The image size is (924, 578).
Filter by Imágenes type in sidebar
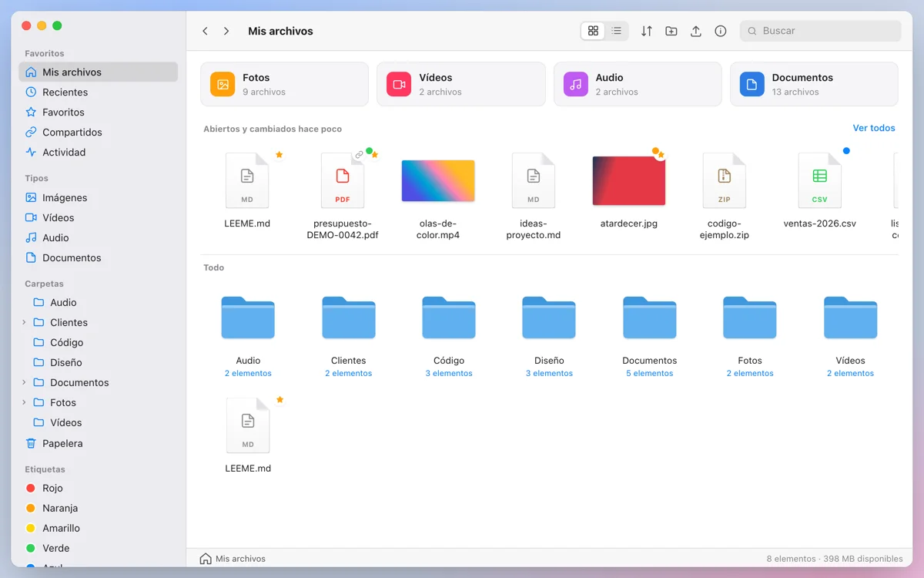coord(99,197)
